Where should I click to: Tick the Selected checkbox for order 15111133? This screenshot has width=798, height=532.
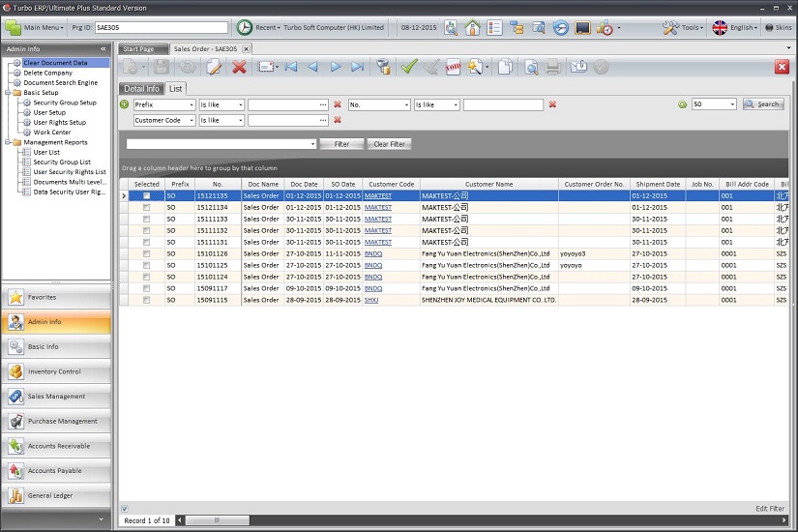coord(147,219)
